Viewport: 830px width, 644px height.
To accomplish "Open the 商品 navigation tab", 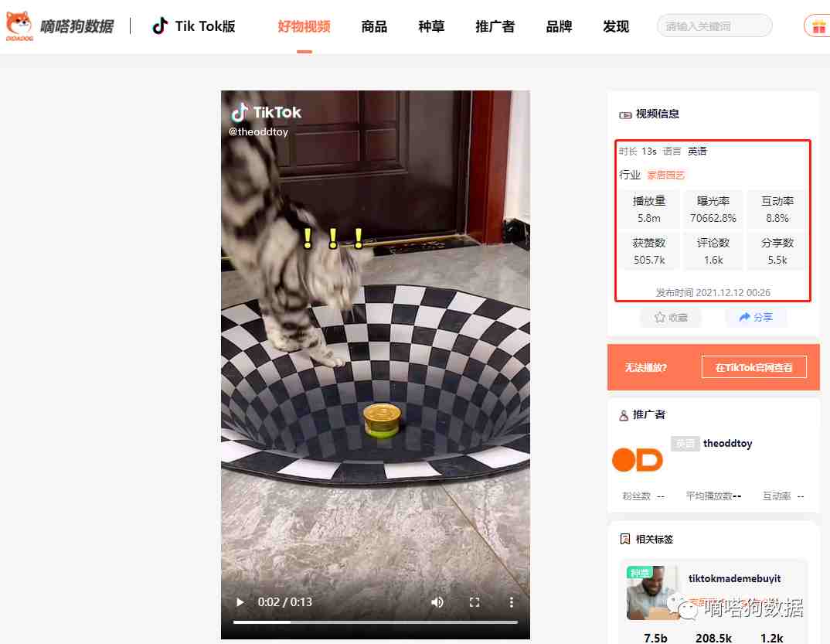I will (374, 26).
